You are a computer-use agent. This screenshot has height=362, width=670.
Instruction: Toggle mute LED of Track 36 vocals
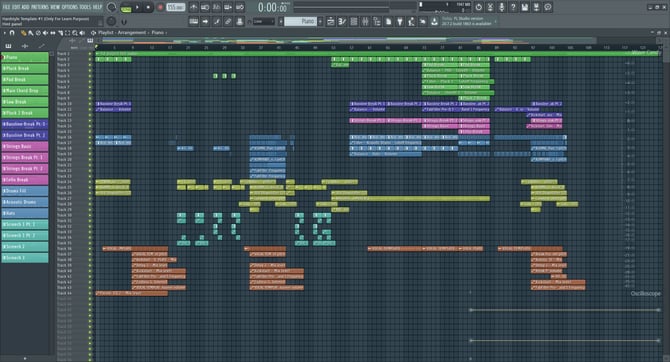coord(90,248)
